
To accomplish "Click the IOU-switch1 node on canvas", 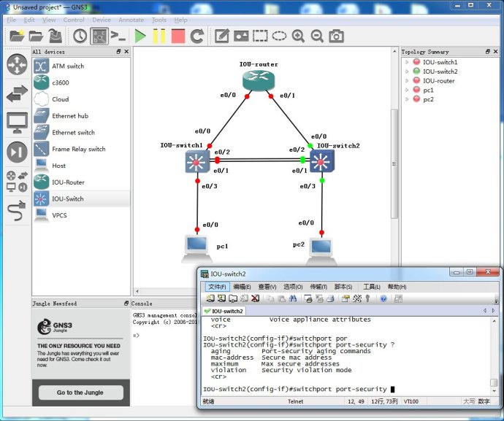I will (197, 162).
